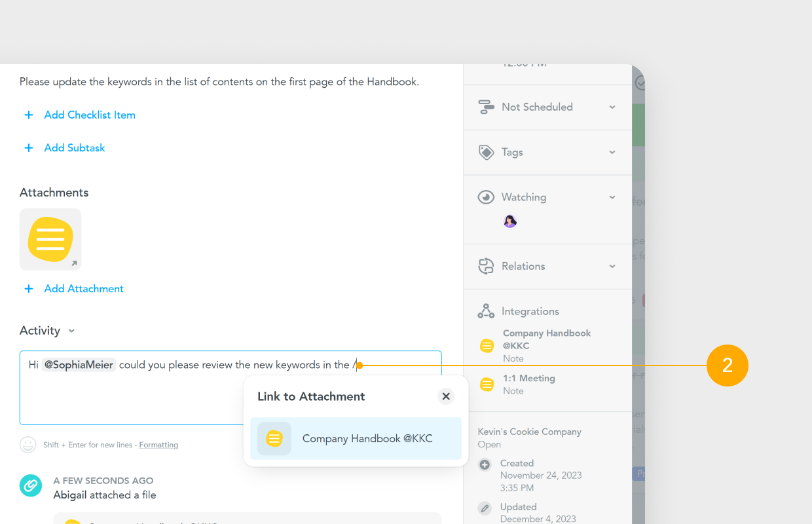Open the attached Company Handbook thumbnail

click(50, 239)
